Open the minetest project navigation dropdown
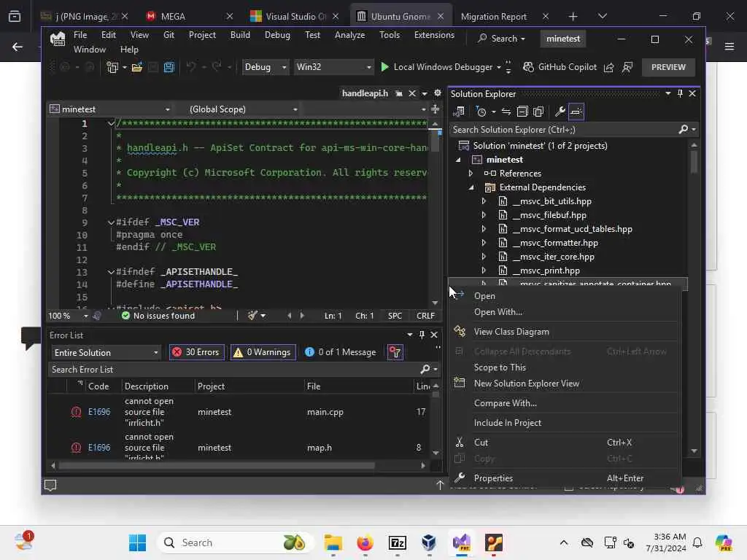The width and height of the screenshot is (747, 560). tap(110, 109)
